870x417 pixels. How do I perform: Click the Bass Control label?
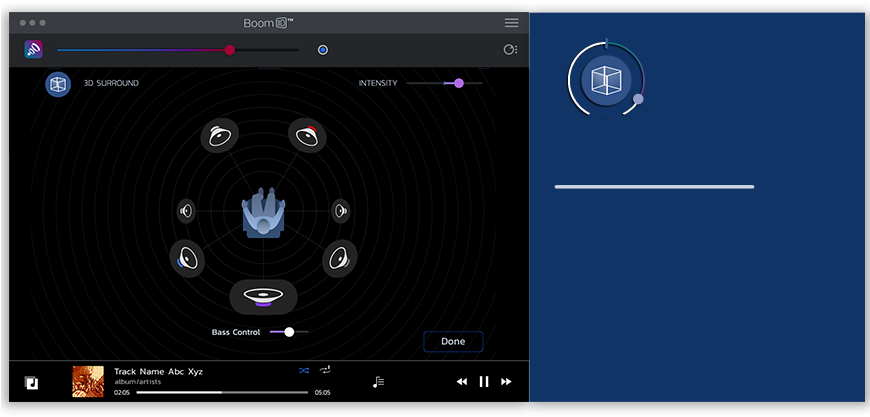(236, 332)
